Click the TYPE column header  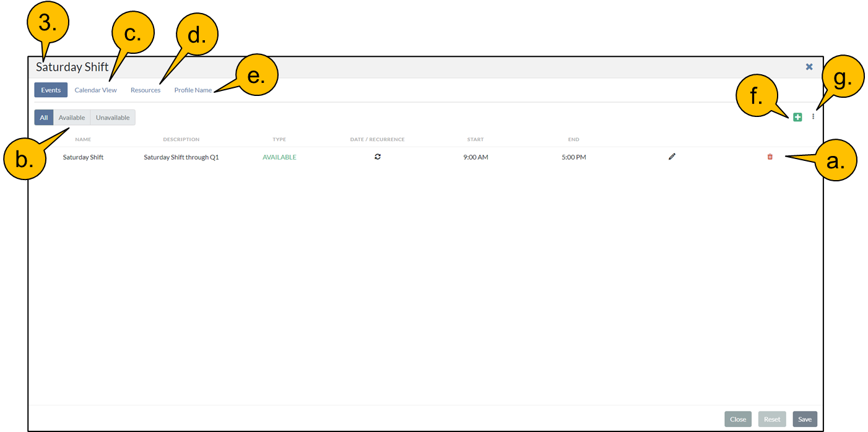(279, 139)
